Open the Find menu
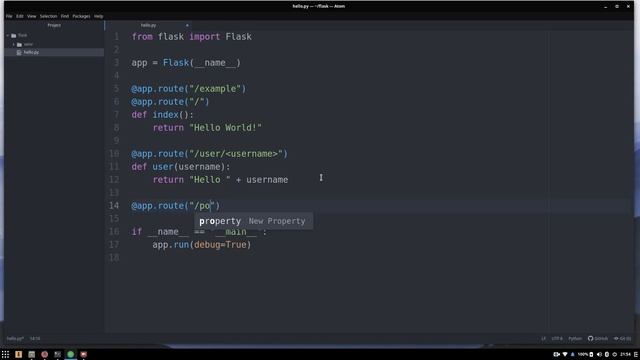The image size is (640, 360). click(x=64, y=16)
